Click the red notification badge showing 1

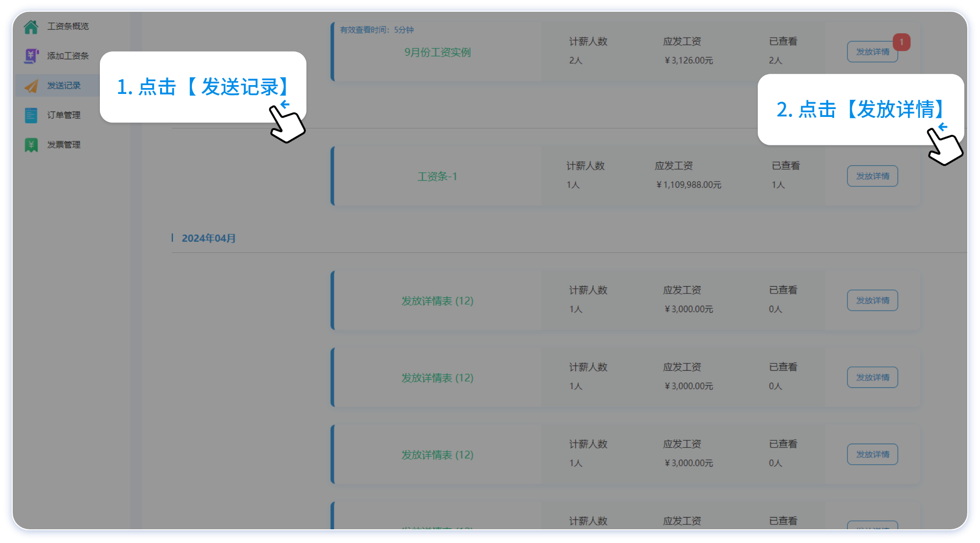(x=901, y=42)
